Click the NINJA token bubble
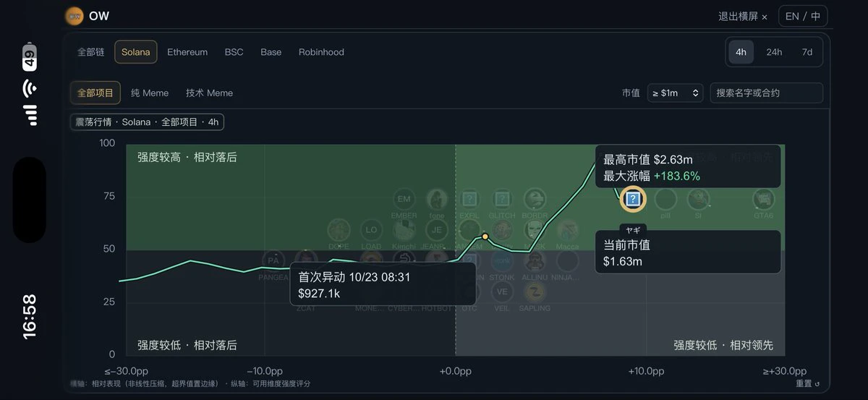Screen dimensions: 868x400 (x=567, y=261)
